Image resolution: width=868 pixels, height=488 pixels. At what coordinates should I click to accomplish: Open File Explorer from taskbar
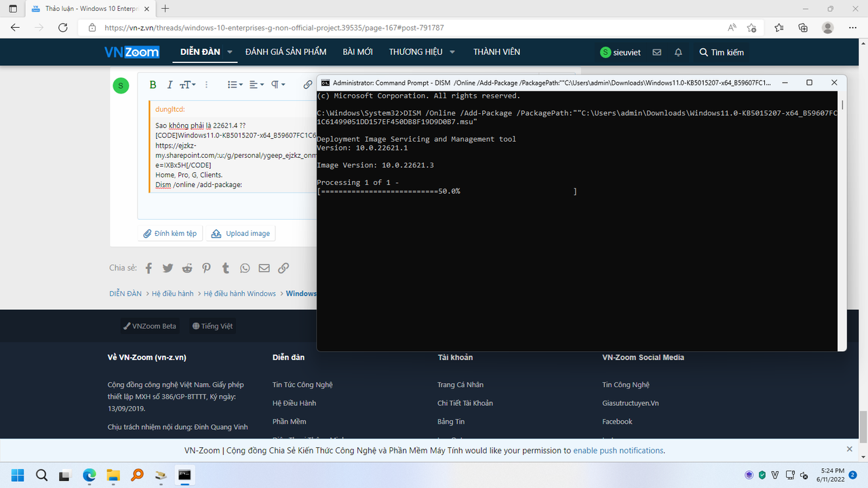[113, 475]
